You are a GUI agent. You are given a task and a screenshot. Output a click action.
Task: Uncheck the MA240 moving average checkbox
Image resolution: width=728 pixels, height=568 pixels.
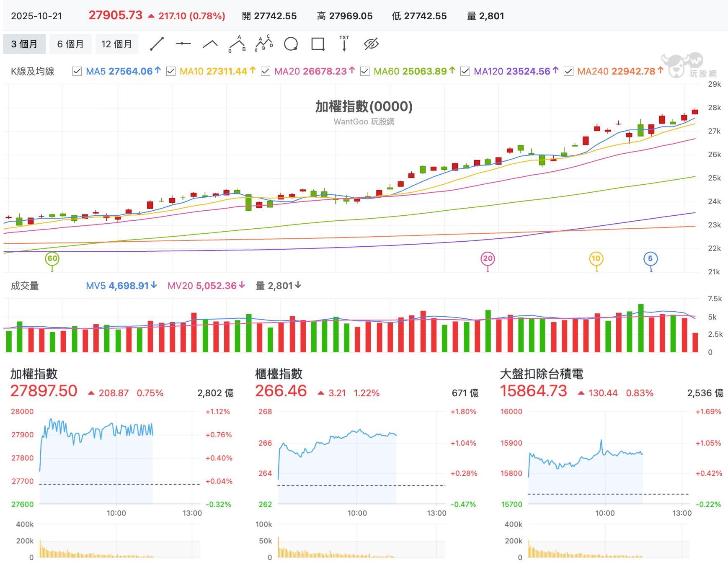(569, 71)
